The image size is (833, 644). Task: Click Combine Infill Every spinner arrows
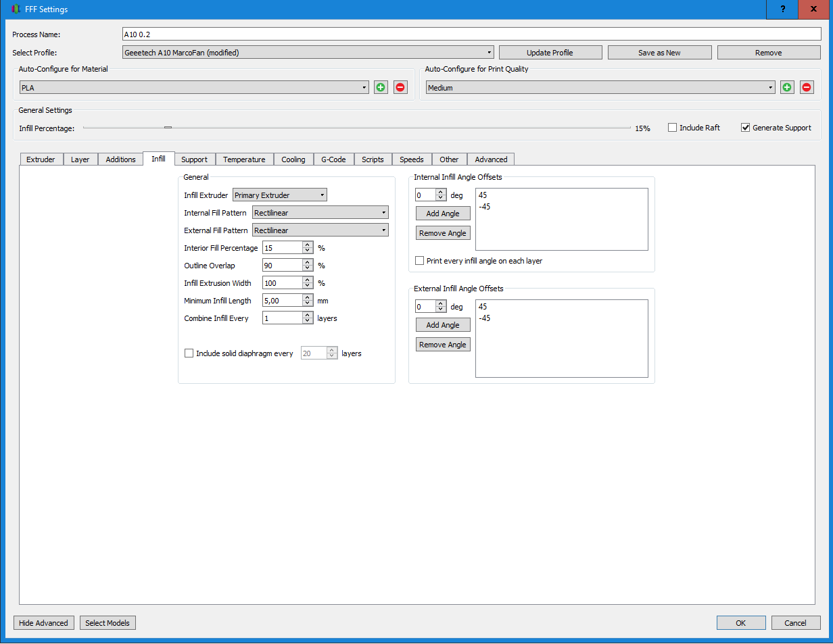(x=308, y=318)
